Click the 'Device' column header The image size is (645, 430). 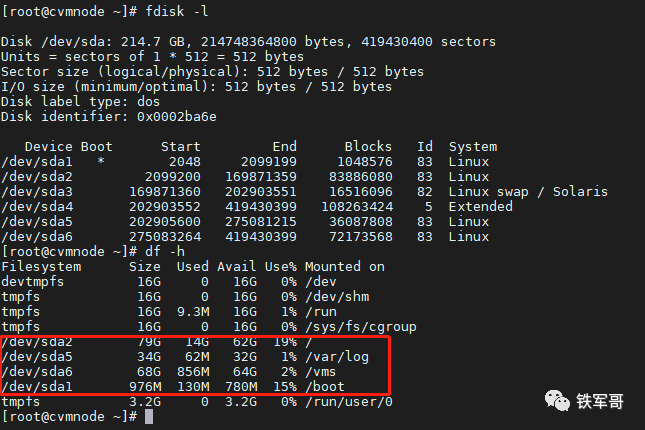coord(49,146)
